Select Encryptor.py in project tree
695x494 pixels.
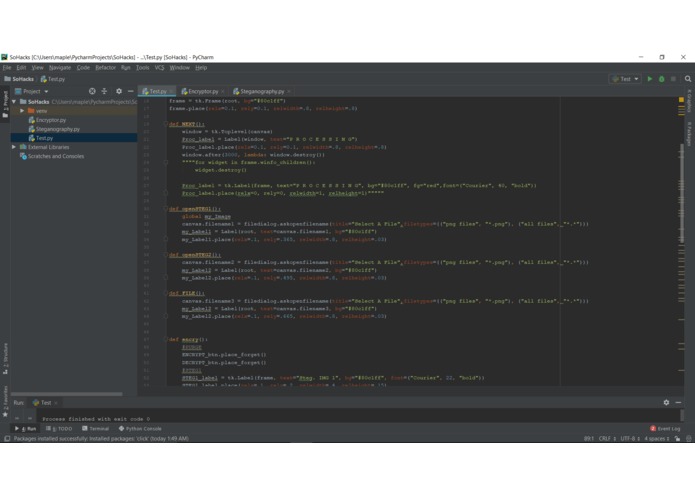click(47, 120)
